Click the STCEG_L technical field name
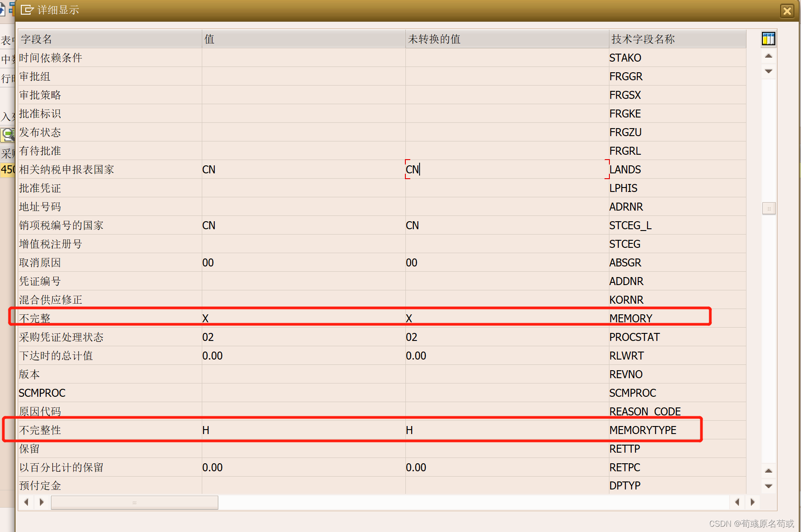This screenshot has width=801, height=532. click(x=630, y=225)
